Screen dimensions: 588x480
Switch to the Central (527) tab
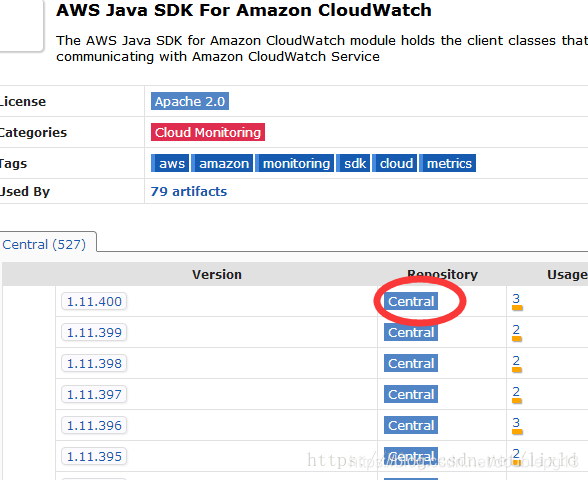coord(44,244)
